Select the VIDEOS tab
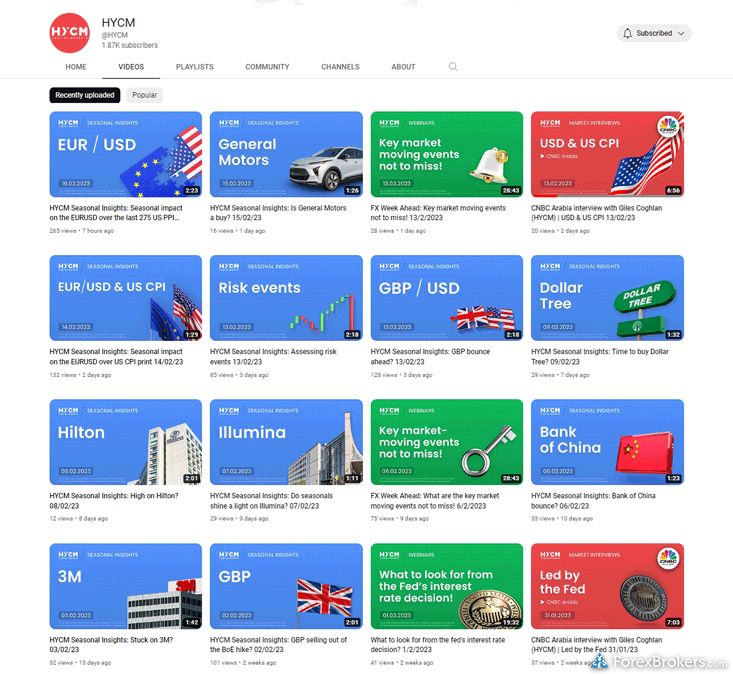The width and height of the screenshot is (733, 674). [131, 67]
